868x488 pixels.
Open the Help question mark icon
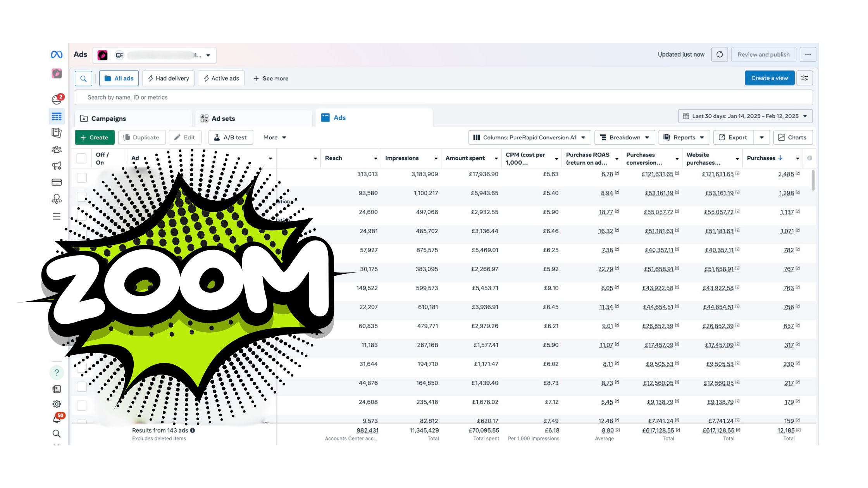point(57,373)
